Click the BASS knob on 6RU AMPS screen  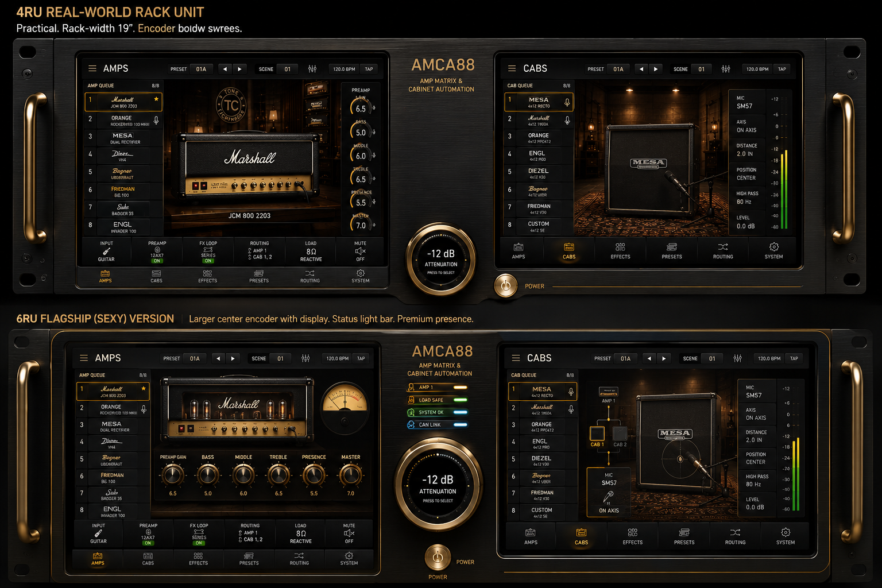[x=208, y=475]
